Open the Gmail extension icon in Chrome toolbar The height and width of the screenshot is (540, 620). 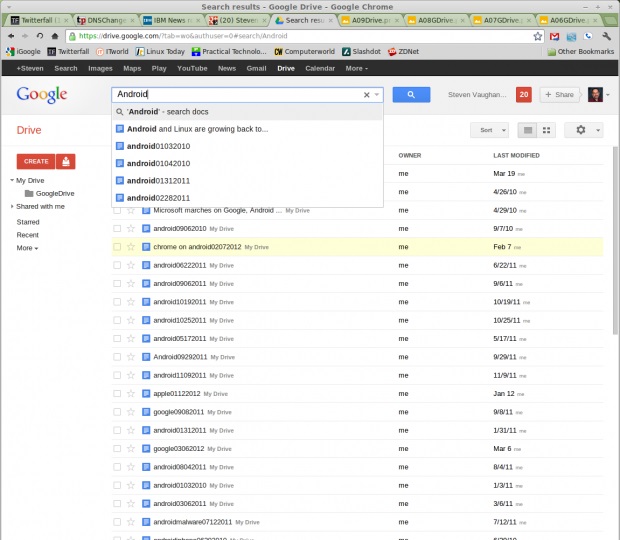[x=554, y=36]
